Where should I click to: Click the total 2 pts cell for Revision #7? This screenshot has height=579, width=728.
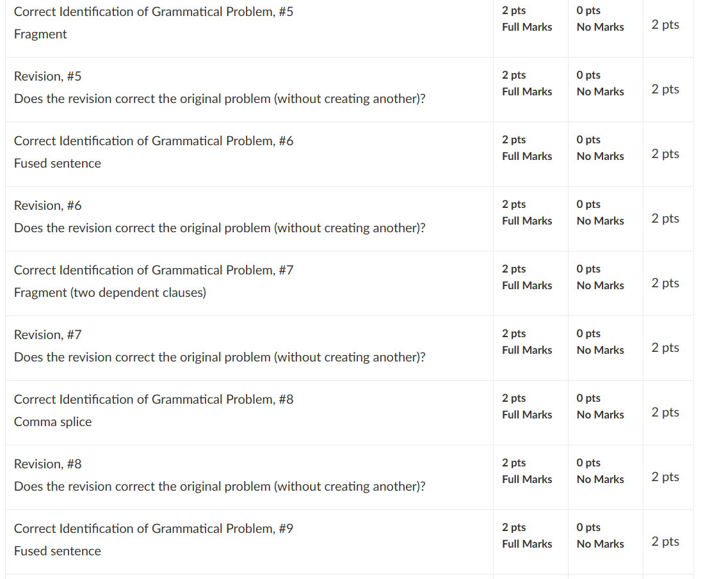click(x=665, y=347)
